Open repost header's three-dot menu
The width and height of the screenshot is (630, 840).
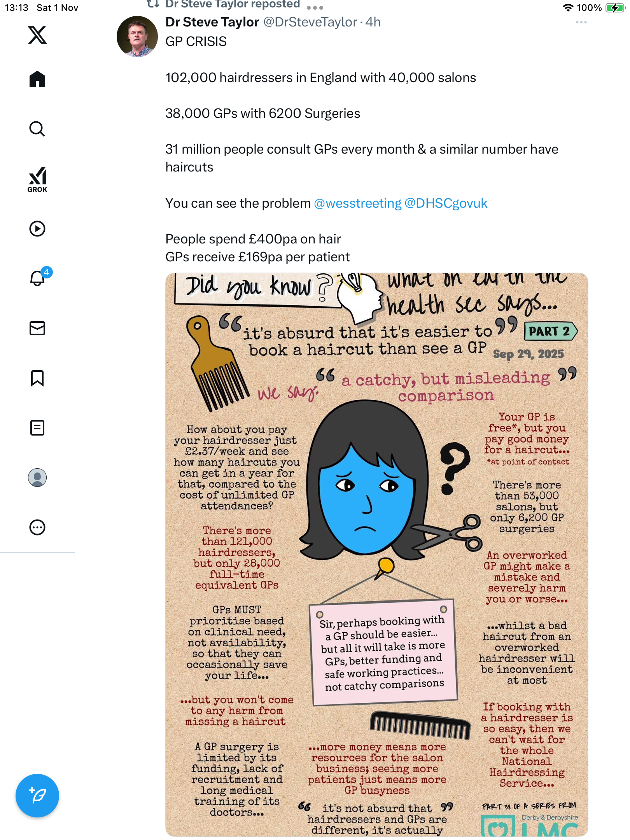click(315, 7)
